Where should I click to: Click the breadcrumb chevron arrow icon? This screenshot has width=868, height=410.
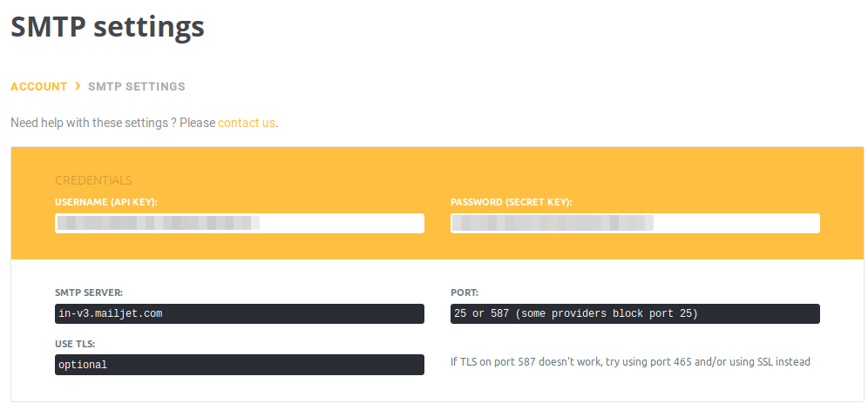[78, 86]
